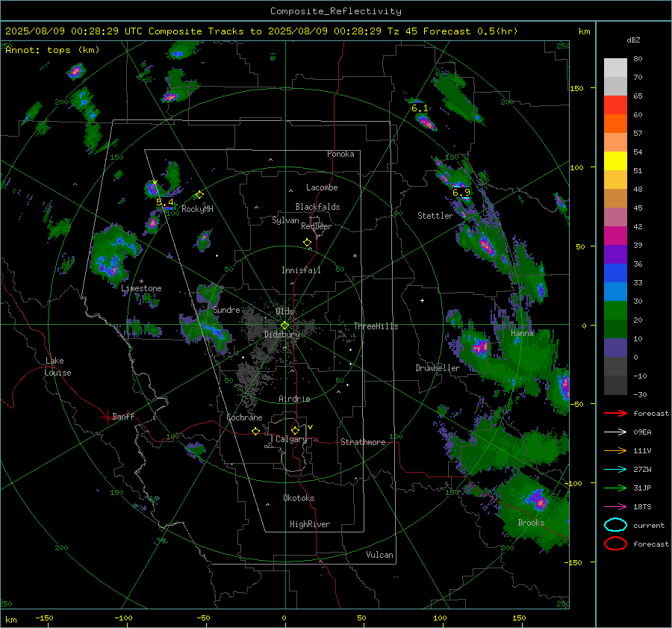
Task: Click the RockyMH label
Action: click(197, 209)
